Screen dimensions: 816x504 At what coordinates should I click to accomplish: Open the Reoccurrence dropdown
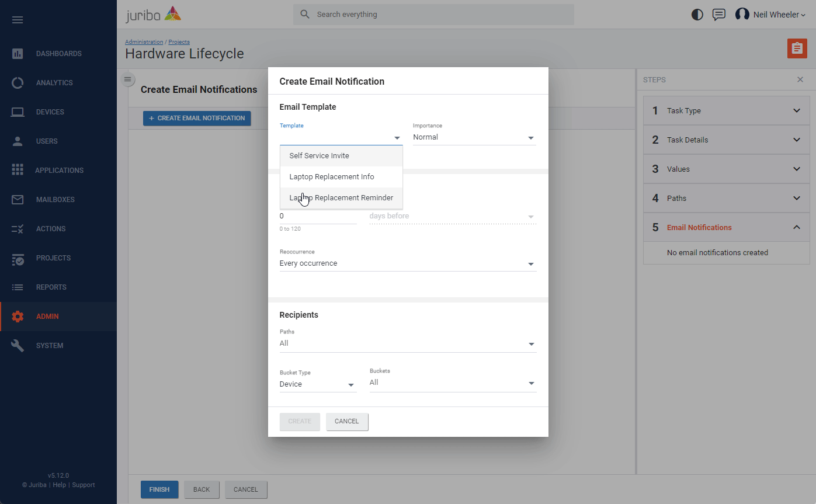408,264
